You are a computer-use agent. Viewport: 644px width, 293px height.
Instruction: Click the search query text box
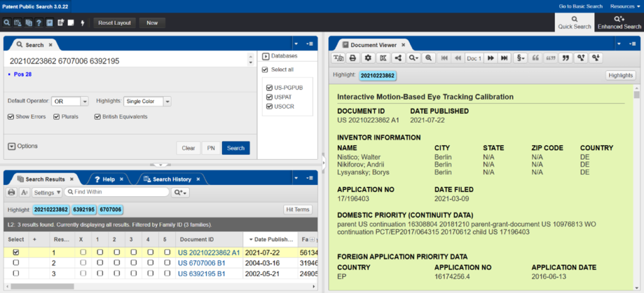(x=127, y=61)
